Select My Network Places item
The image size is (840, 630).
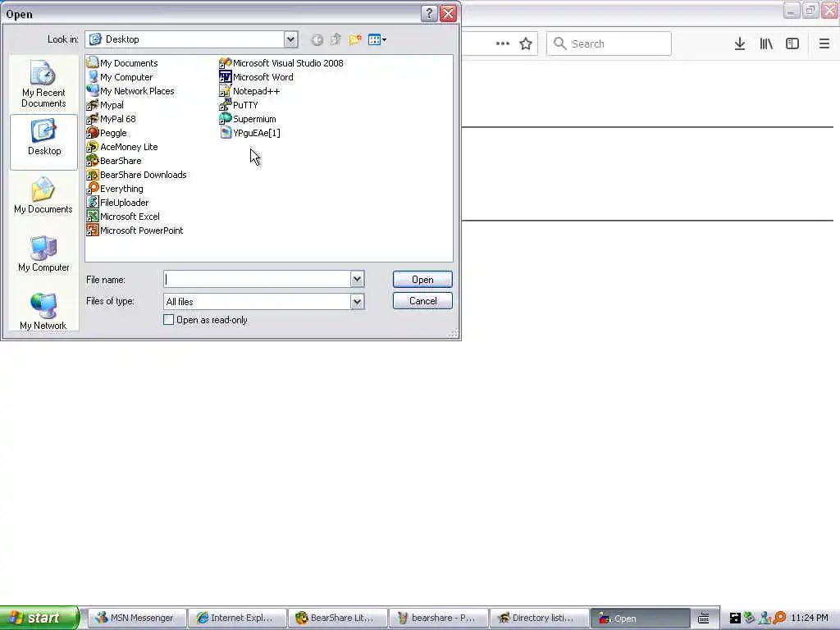coord(130,91)
